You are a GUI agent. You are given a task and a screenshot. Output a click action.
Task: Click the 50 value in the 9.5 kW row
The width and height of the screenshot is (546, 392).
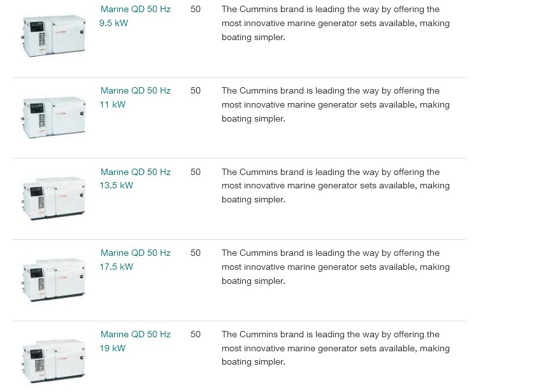coord(196,10)
